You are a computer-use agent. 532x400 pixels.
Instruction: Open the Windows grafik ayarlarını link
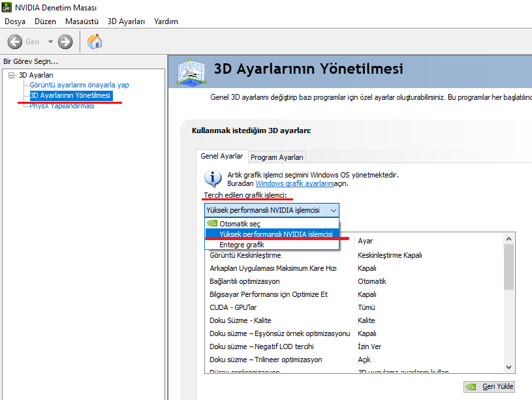coord(294,184)
